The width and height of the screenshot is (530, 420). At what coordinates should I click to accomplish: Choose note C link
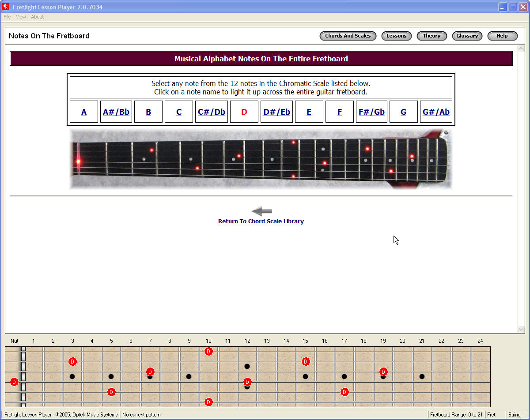179,112
